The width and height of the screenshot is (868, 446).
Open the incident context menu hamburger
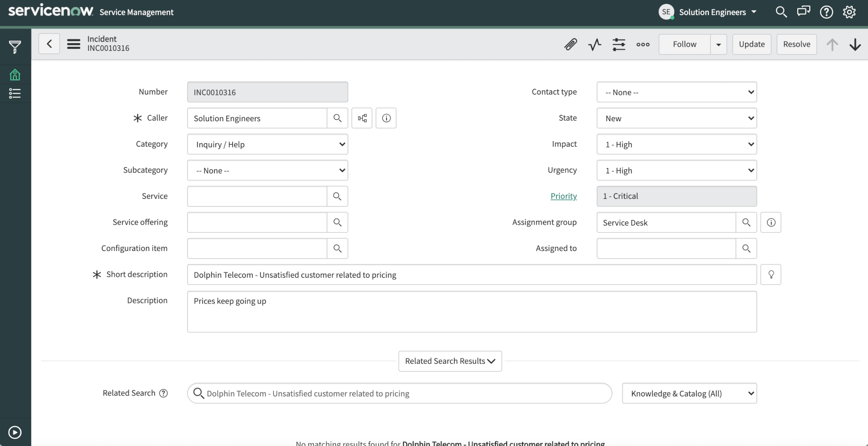(73, 44)
